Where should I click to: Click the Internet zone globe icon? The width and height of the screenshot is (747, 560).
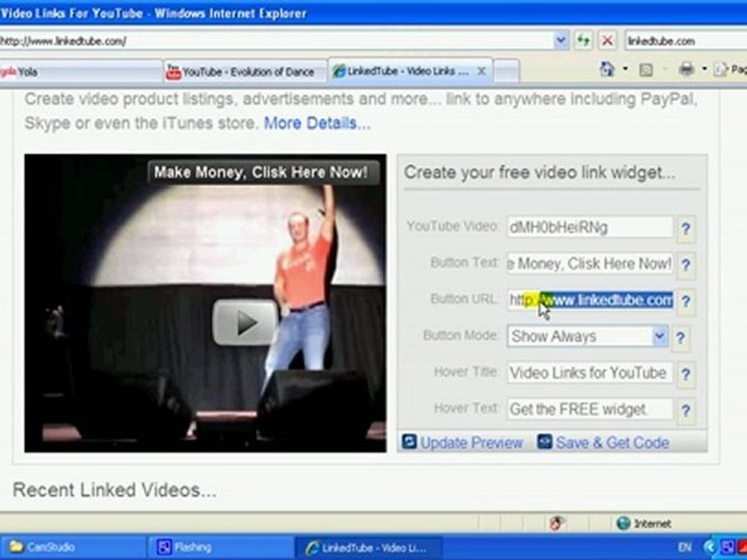click(623, 523)
